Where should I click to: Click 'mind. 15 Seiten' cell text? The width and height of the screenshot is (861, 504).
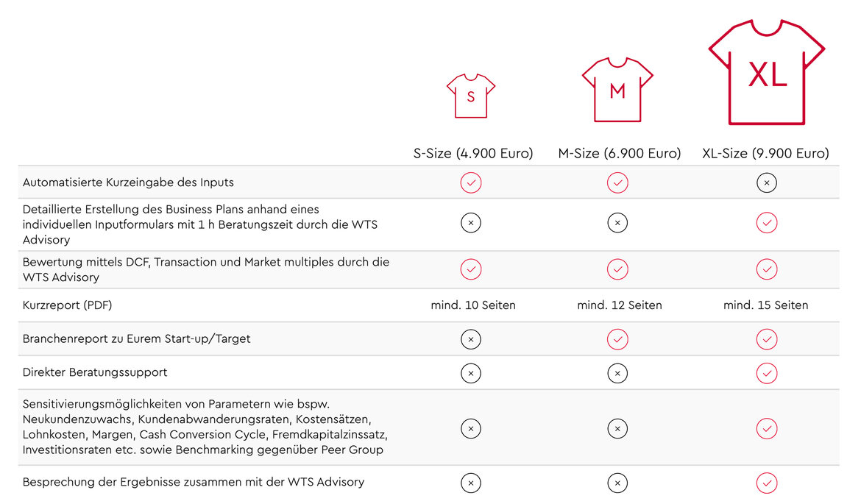coord(765,305)
